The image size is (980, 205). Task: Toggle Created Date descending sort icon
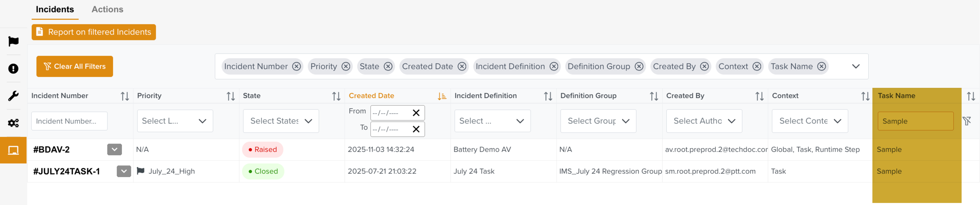pyautogui.click(x=442, y=96)
